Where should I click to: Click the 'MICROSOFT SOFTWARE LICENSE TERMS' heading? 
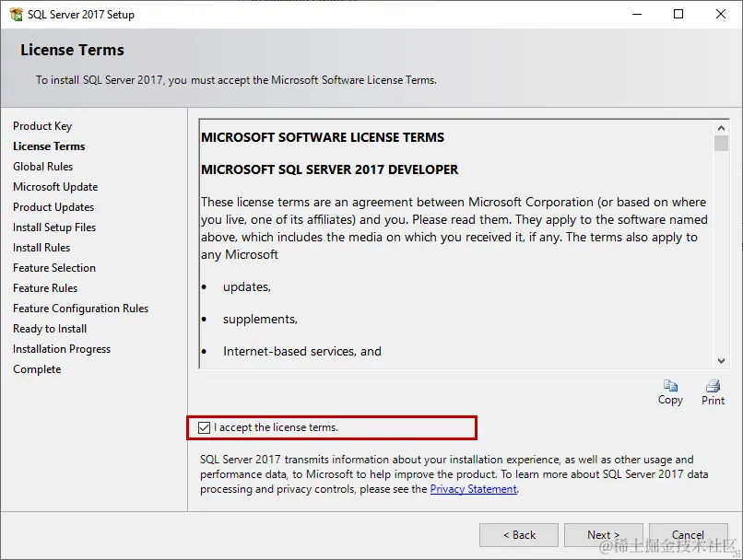(323, 137)
